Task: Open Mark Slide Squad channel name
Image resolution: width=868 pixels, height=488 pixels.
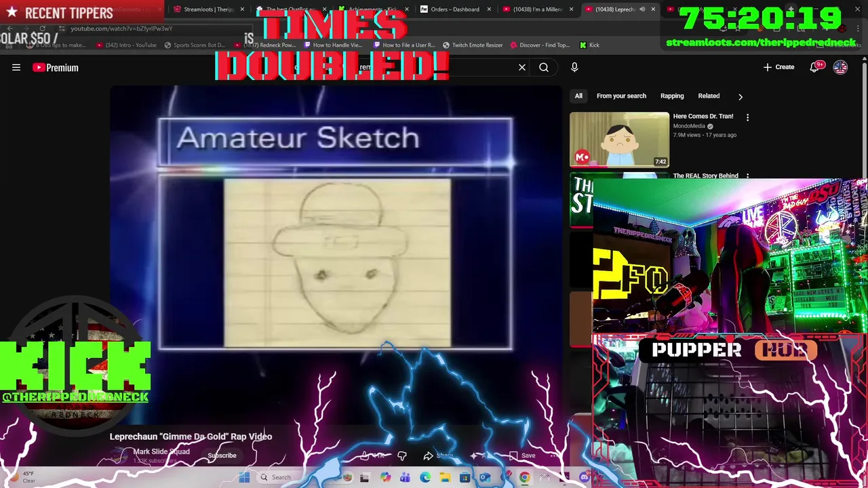Action: (x=161, y=451)
